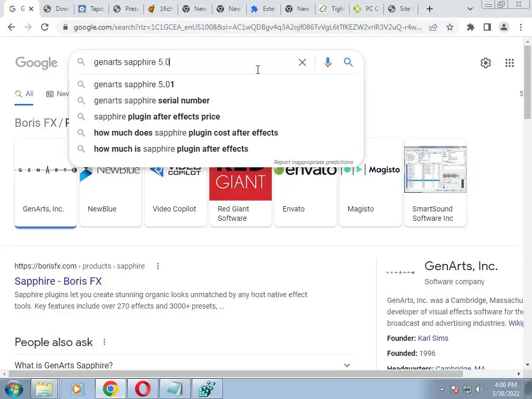Viewport: 532px width, 399px height.
Task: Click the vertical page scrollbar thumb
Action: (x=527, y=82)
